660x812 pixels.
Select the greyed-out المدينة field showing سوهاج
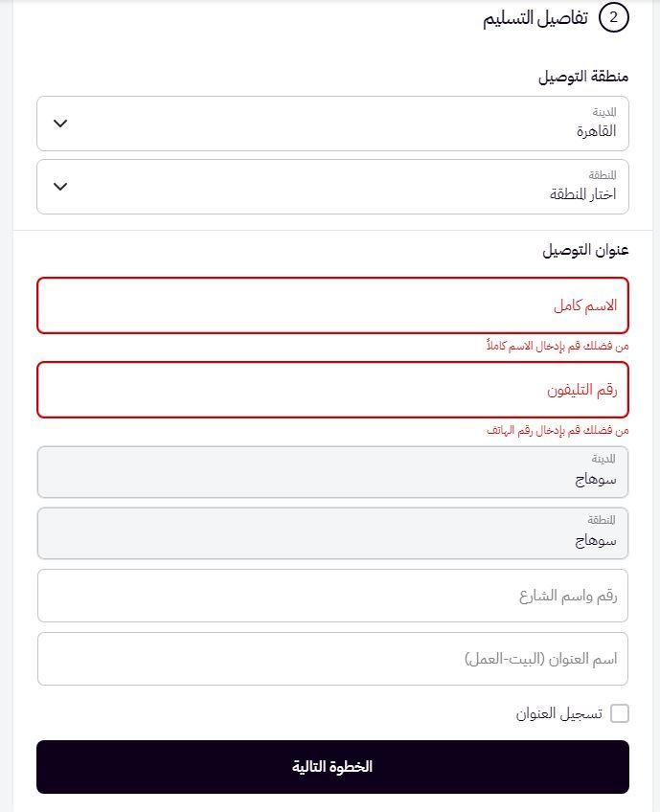coord(332,472)
